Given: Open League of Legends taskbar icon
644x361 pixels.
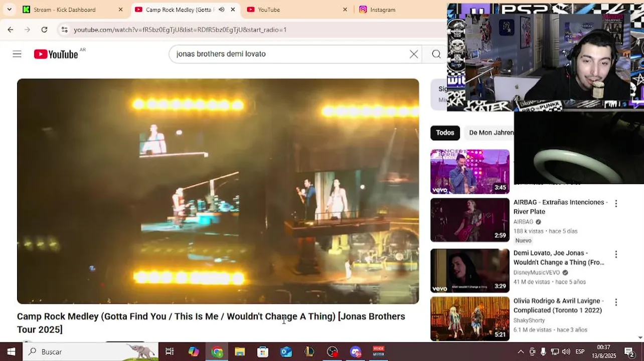Looking at the screenshot, I should pos(309,351).
